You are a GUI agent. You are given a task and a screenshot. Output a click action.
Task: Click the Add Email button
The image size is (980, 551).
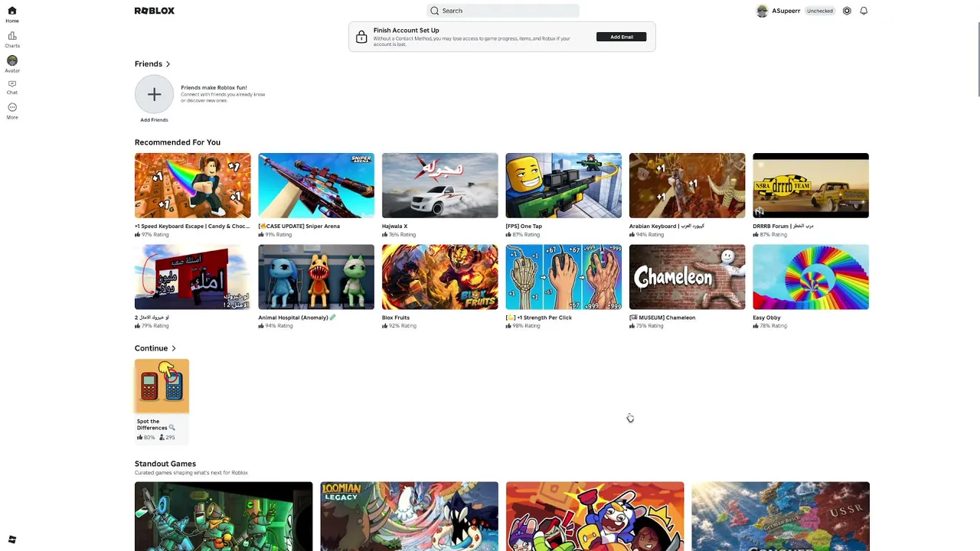coord(622,37)
